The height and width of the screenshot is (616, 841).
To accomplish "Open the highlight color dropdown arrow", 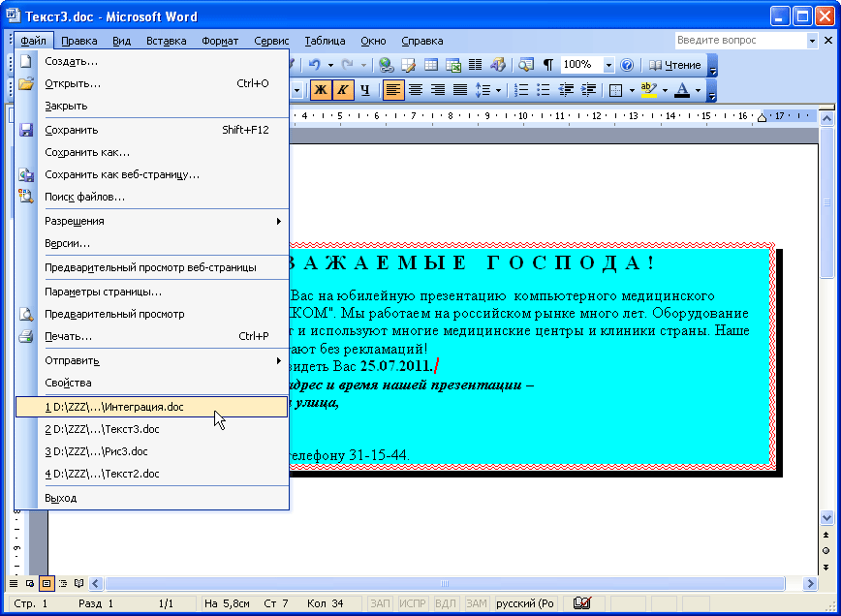I will tap(665, 90).
